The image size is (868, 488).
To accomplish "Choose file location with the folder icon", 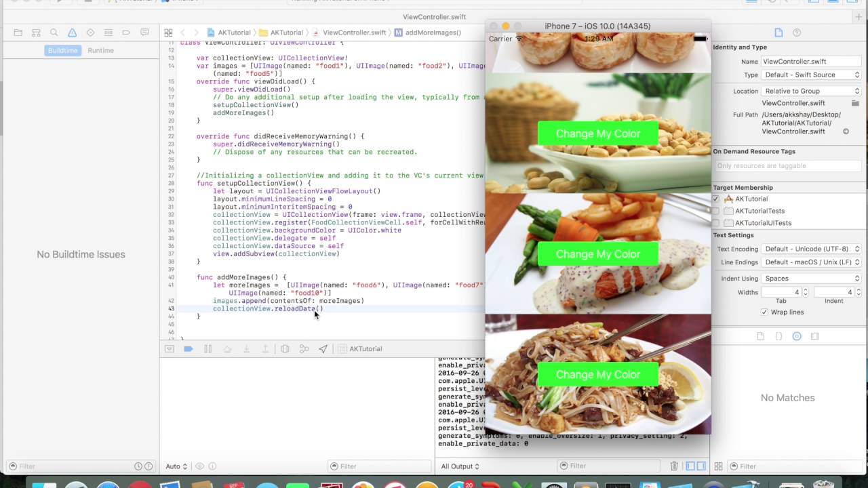I will point(855,103).
